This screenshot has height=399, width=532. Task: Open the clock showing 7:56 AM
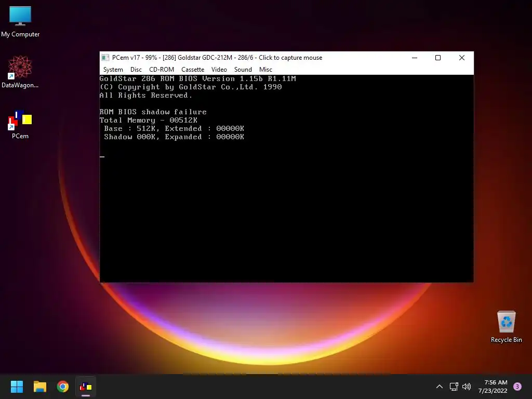(x=493, y=387)
